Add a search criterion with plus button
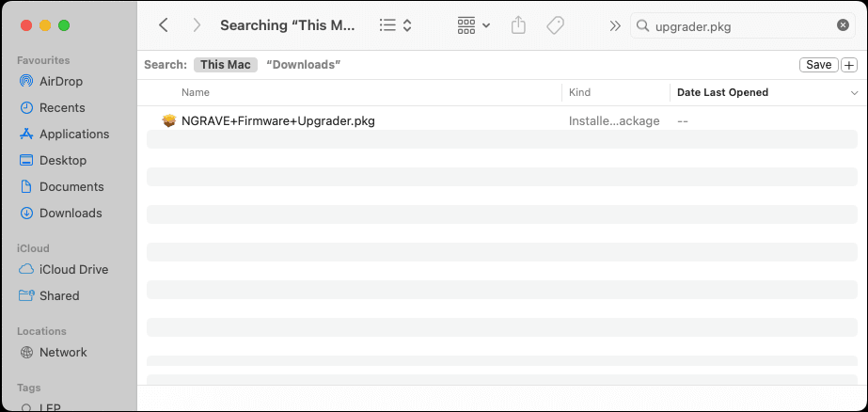868x412 pixels. coord(849,65)
